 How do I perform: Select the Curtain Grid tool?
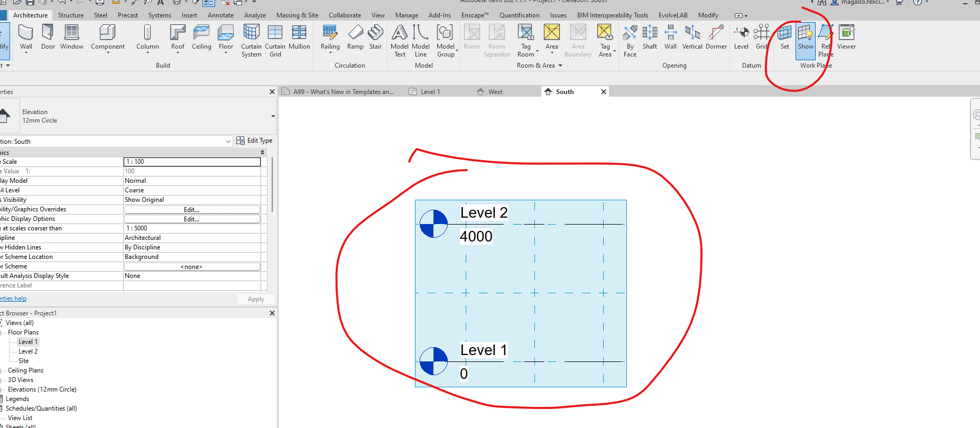[275, 41]
